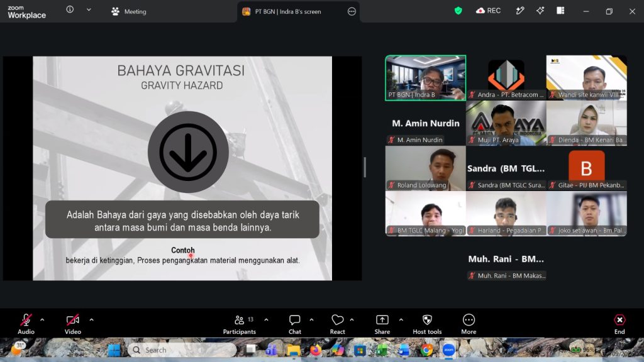The image size is (644, 362).
Task: Expand the React options arrow
Action: pyautogui.click(x=352, y=320)
